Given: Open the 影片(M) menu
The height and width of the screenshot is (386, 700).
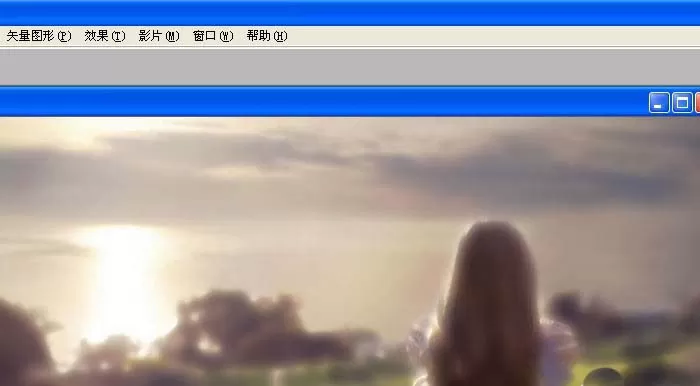Looking at the screenshot, I should pyautogui.click(x=159, y=36).
